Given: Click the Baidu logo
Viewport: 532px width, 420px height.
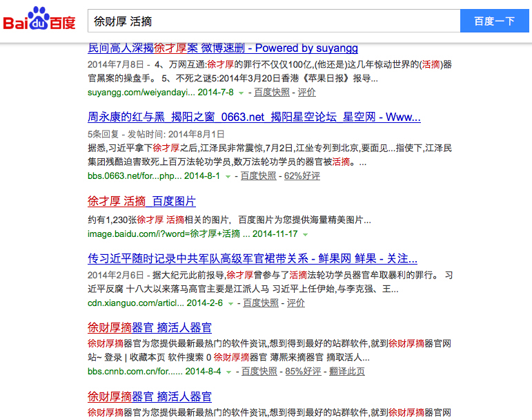Looking at the screenshot, I should click(x=39, y=19).
